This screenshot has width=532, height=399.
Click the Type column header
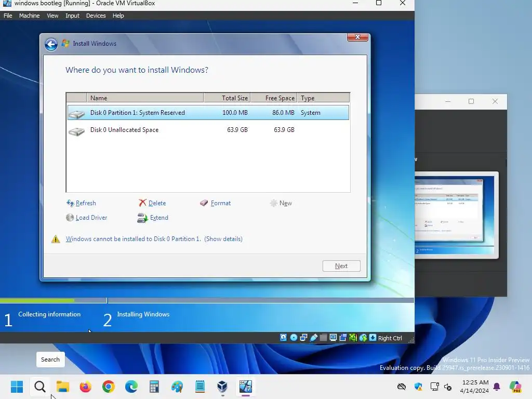point(323,98)
